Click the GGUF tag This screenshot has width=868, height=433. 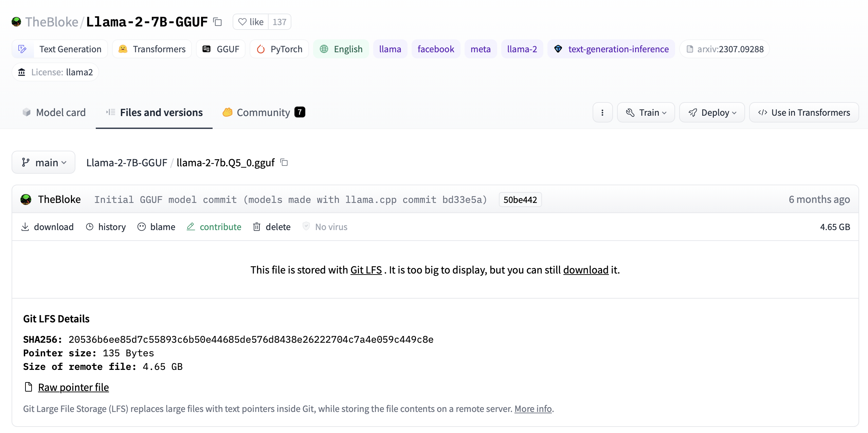[221, 49]
